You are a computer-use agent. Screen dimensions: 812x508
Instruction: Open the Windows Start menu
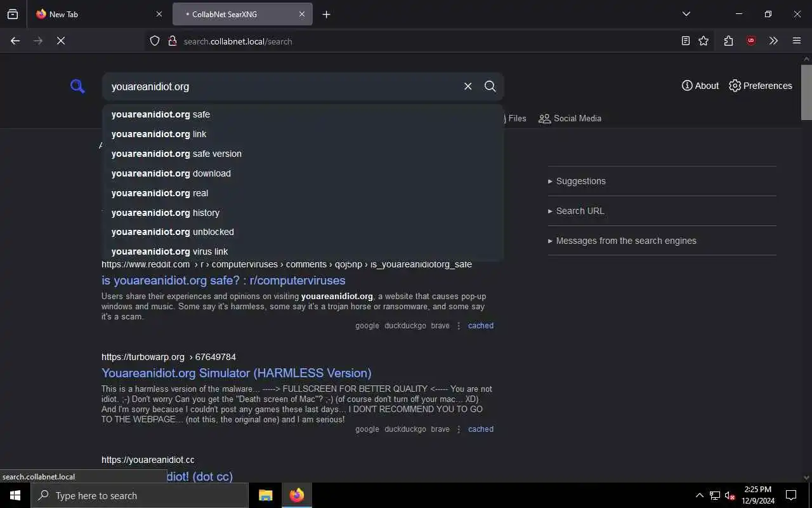pos(15,495)
